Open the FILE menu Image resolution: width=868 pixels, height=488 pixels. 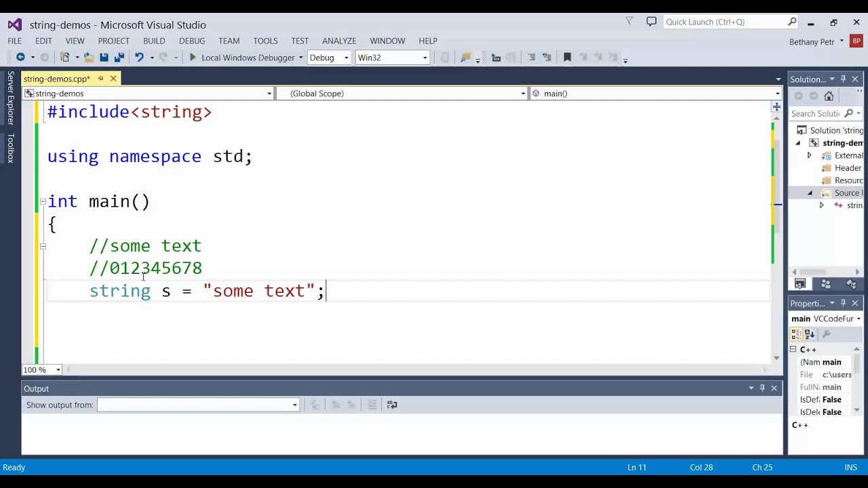coord(14,41)
